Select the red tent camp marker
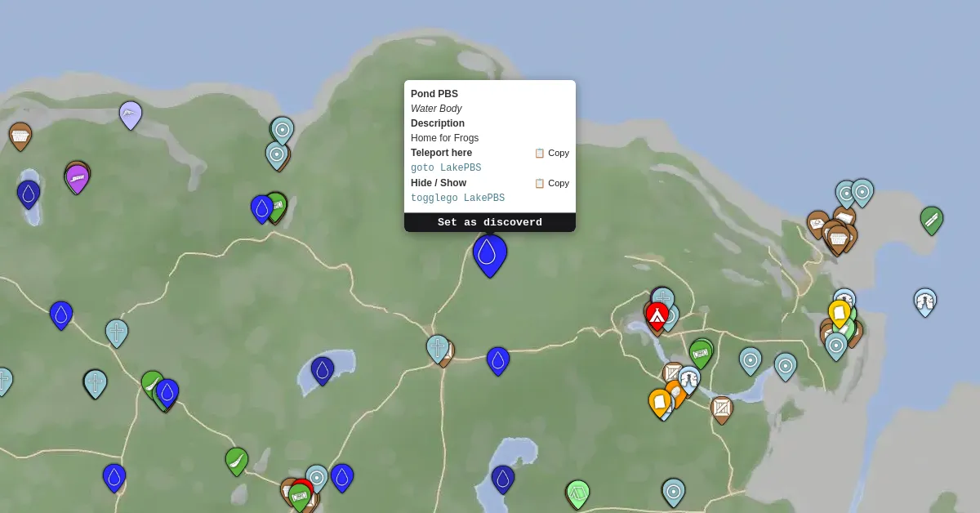The width and height of the screenshot is (980, 513). (657, 315)
